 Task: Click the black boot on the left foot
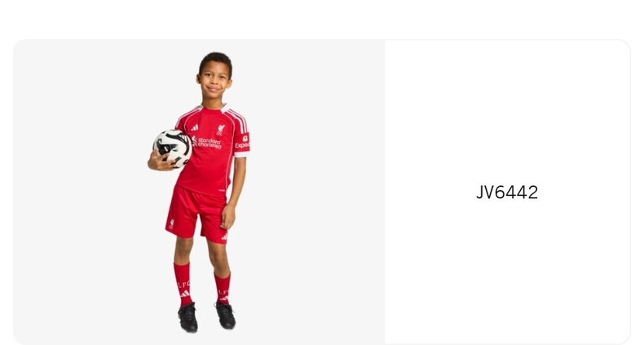point(187,317)
